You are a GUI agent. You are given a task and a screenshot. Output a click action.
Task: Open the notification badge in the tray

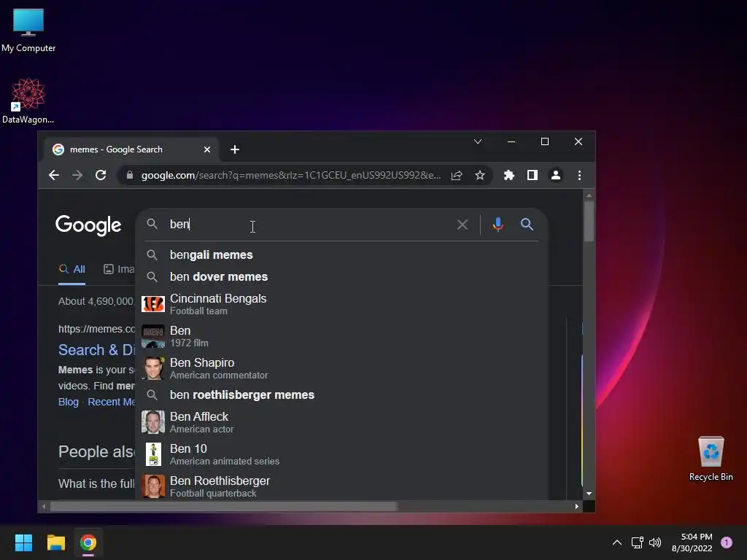[727, 542]
